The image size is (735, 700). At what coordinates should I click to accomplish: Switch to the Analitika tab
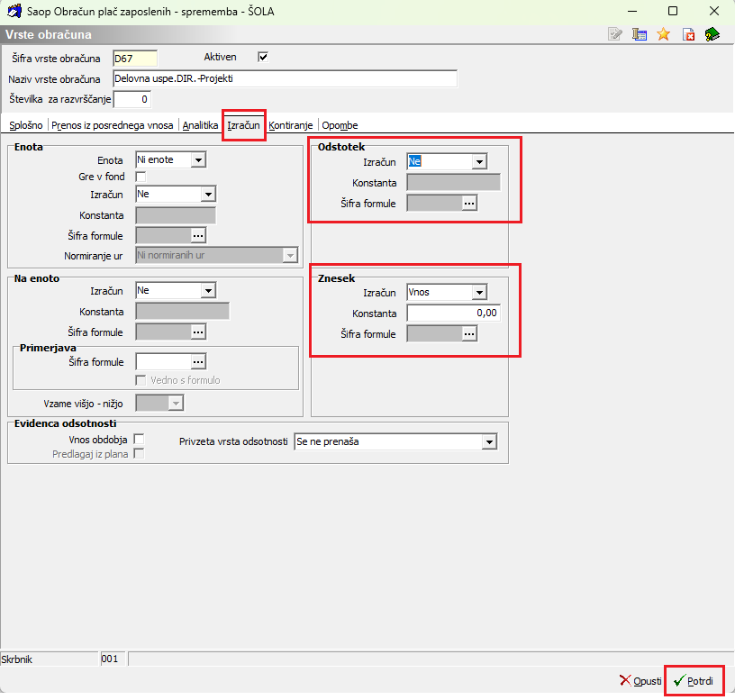click(200, 125)
